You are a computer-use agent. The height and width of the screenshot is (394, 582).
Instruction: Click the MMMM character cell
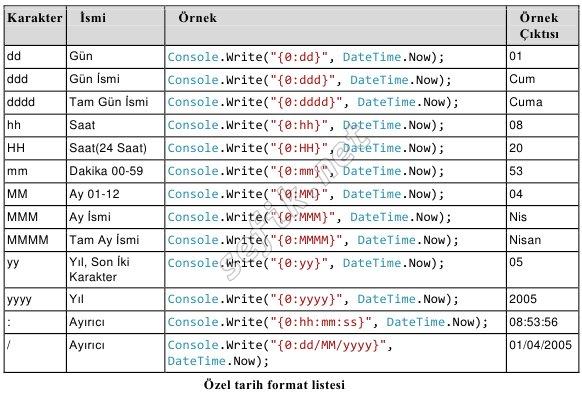click(x=35, y=240)
